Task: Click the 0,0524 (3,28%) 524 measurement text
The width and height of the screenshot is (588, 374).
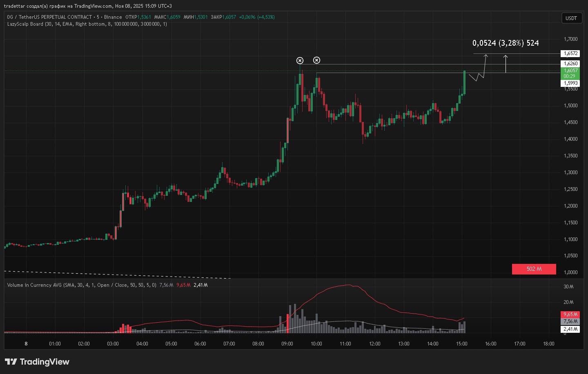Action: 505,43
